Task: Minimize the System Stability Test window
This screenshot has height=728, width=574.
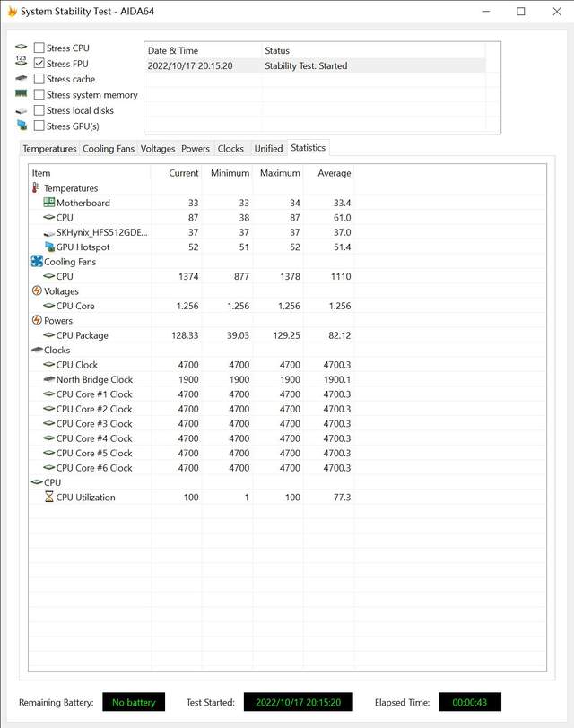Action: point(486,11)
